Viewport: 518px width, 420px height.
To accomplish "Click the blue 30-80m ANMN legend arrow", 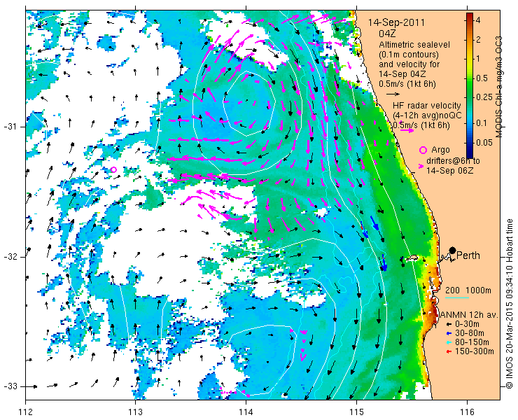I will click(449, 333).
